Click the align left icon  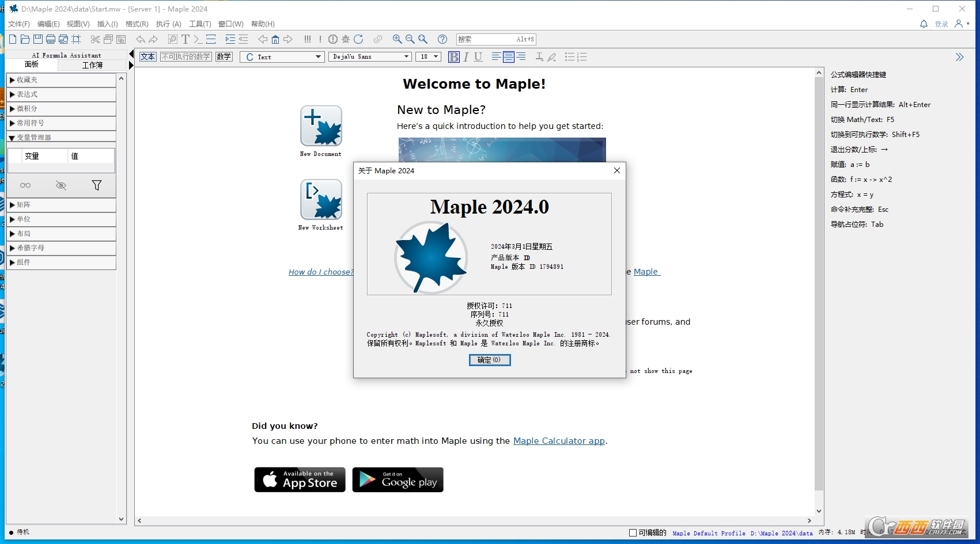(x=496, y=56)
